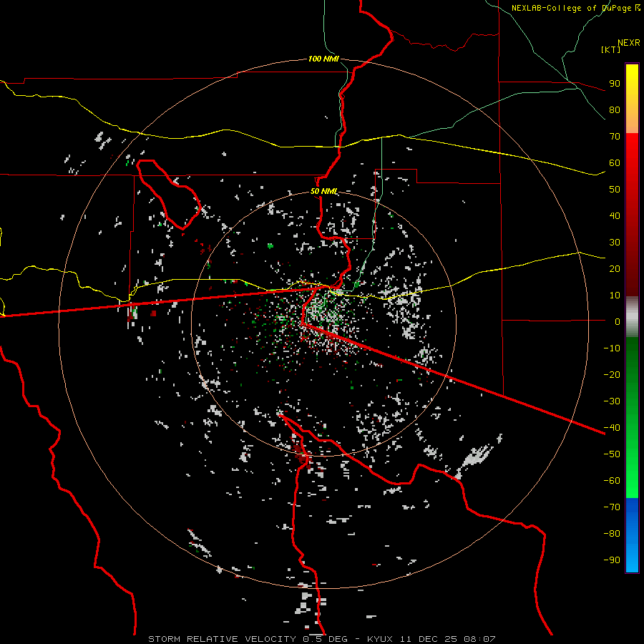Select the 50 NMI range ring label
The height and width of the screenshot is (644, 644).
pos(324,191)
